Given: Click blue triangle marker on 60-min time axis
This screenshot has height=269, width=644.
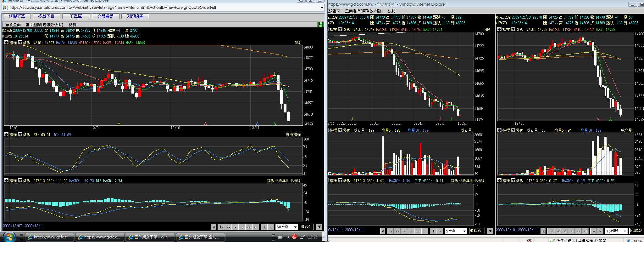Looking at the screenshot, I should (x=257, y=124).
